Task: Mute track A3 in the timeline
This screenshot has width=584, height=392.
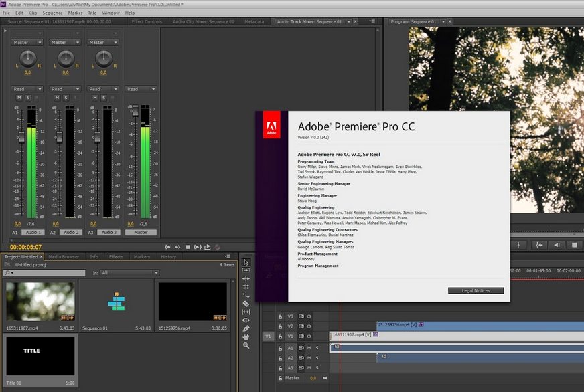Action: tap(309, 368)
